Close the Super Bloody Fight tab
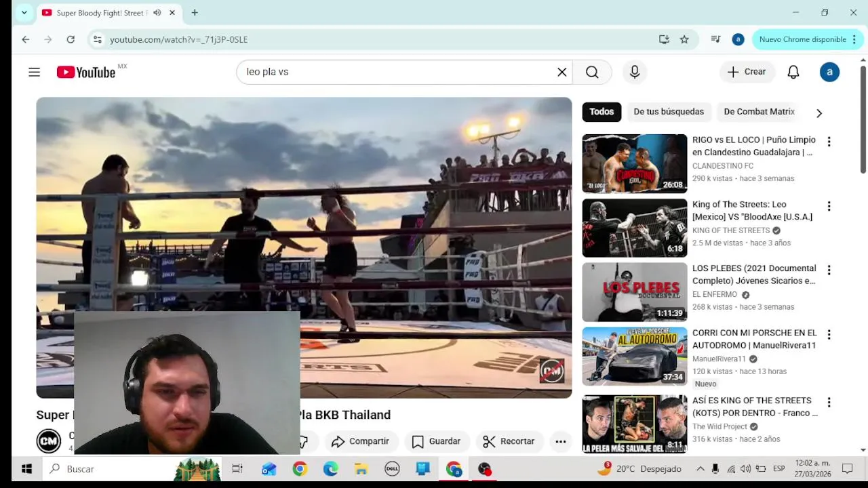This screenshot has height=488, width=868. pos(172,13)
